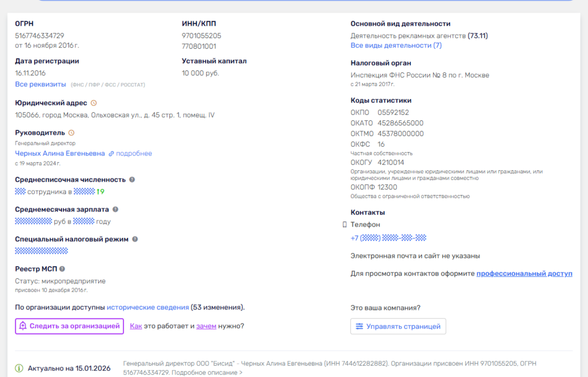
Task: Select the legal address text 105066 Москва
Action: click(115, 115)
